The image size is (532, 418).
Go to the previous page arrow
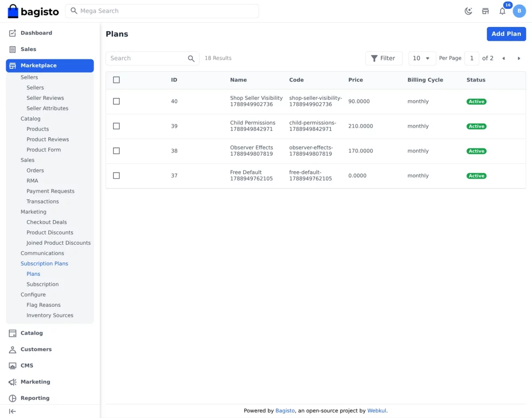(x=504, y=59)
